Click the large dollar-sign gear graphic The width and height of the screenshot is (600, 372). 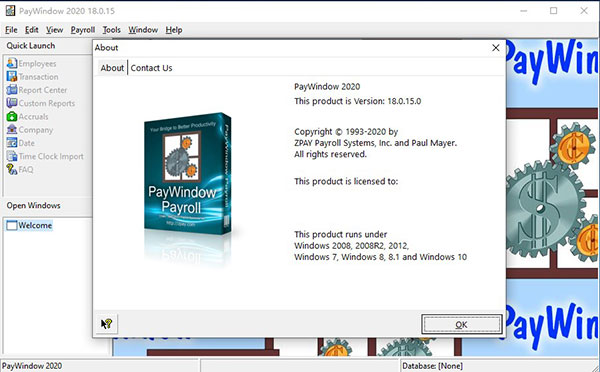pos(540,209)
